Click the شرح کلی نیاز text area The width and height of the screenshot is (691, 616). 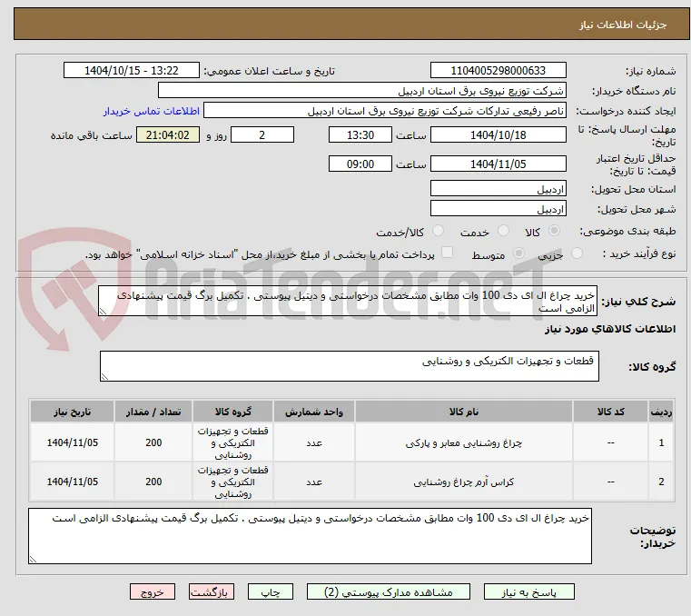click(348, 301)
